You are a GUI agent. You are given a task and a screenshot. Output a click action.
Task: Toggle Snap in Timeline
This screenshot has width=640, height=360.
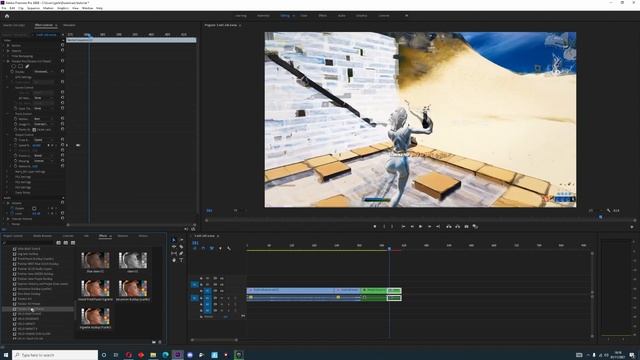tap(203, 248)
